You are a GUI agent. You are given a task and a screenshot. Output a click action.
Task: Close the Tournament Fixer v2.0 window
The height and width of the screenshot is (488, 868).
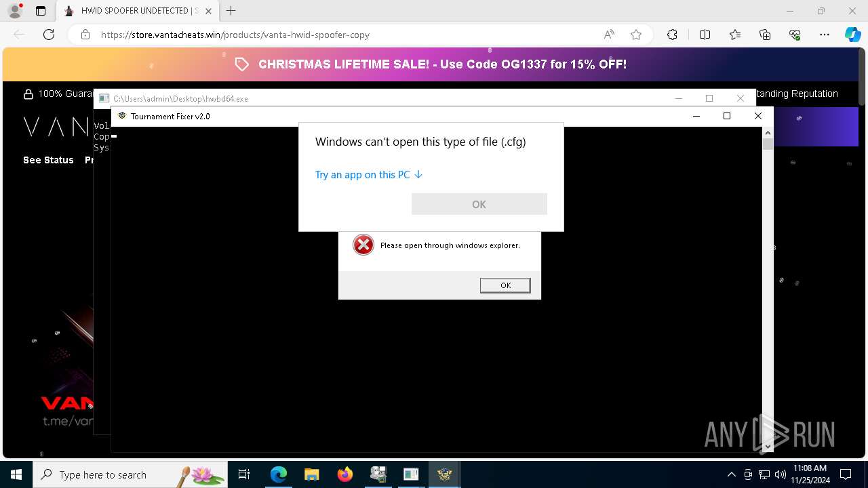click(x=758, y=116)
